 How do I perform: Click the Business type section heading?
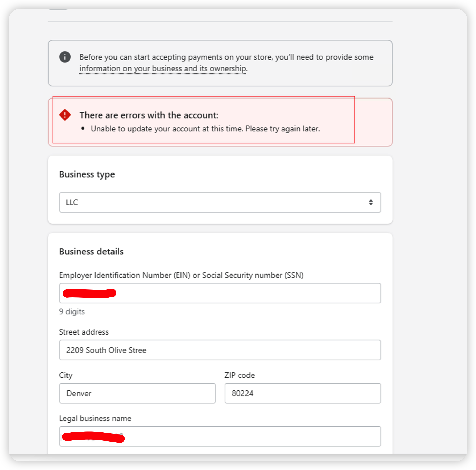click(87, 174)
